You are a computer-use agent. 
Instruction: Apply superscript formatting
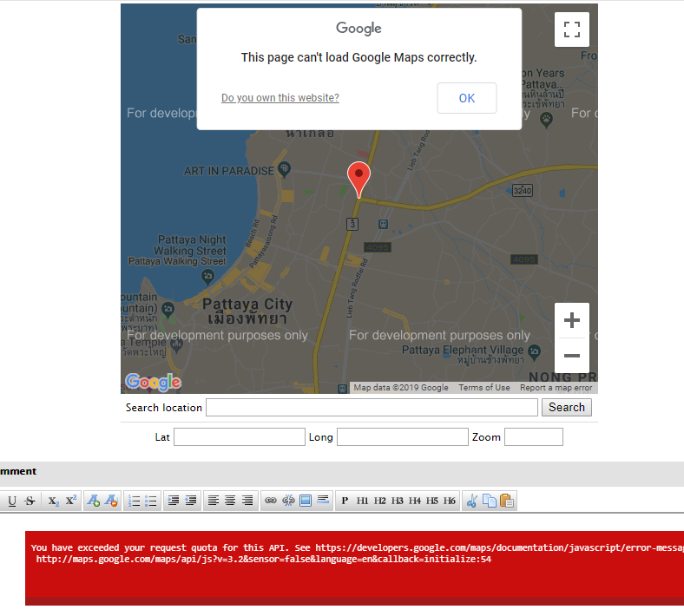pos(70,501)
